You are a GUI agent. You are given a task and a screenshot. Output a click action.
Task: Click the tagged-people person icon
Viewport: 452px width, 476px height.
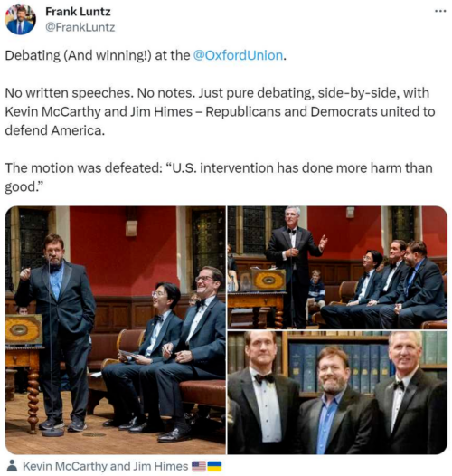coord(12,466)
